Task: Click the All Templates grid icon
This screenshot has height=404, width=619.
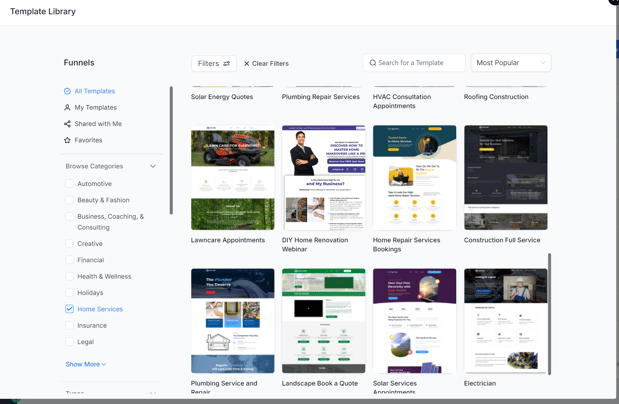Action: [67, 91]
